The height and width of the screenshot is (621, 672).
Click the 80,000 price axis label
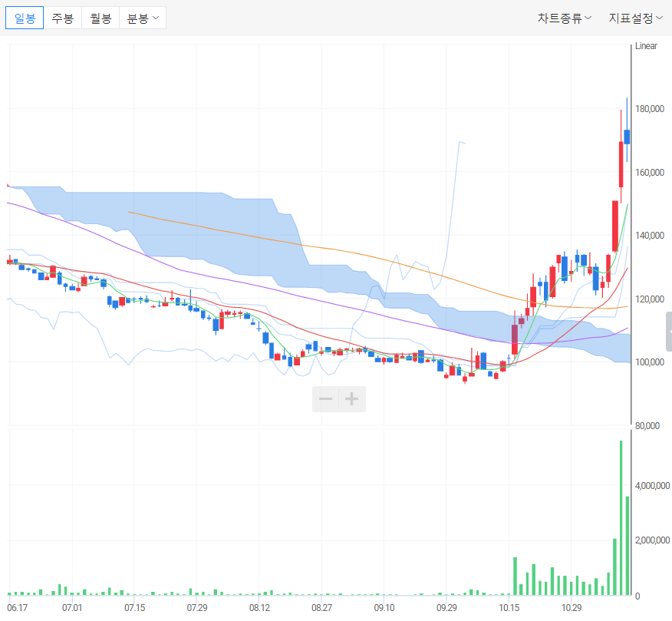647,425
